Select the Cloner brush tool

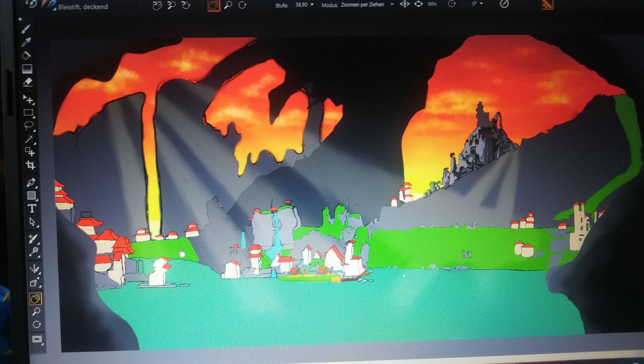[x=33, y=239]
